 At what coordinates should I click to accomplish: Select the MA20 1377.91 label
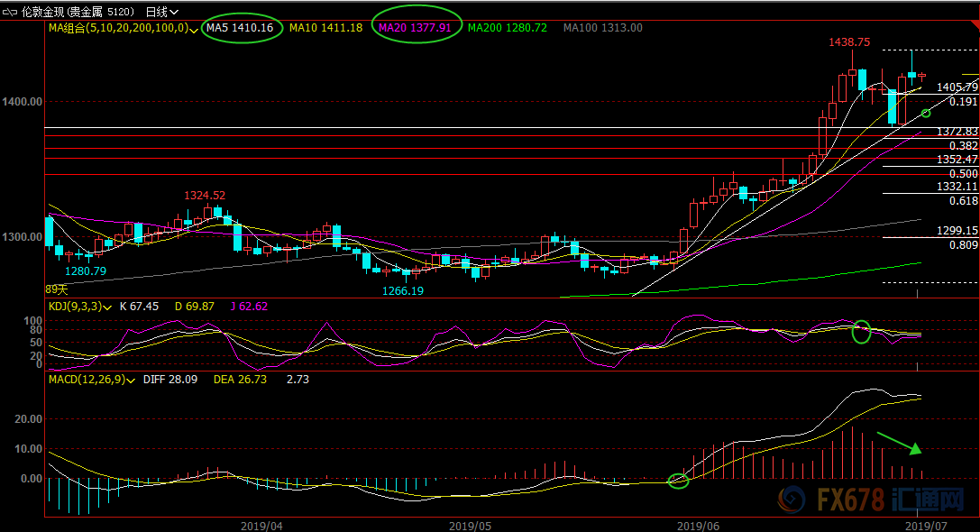pos(415,28)
